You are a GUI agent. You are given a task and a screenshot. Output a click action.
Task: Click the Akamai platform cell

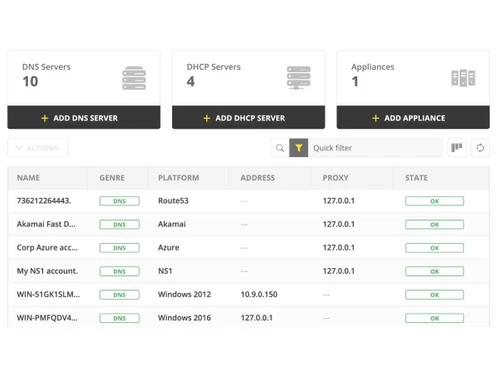(x=172, y=224)
